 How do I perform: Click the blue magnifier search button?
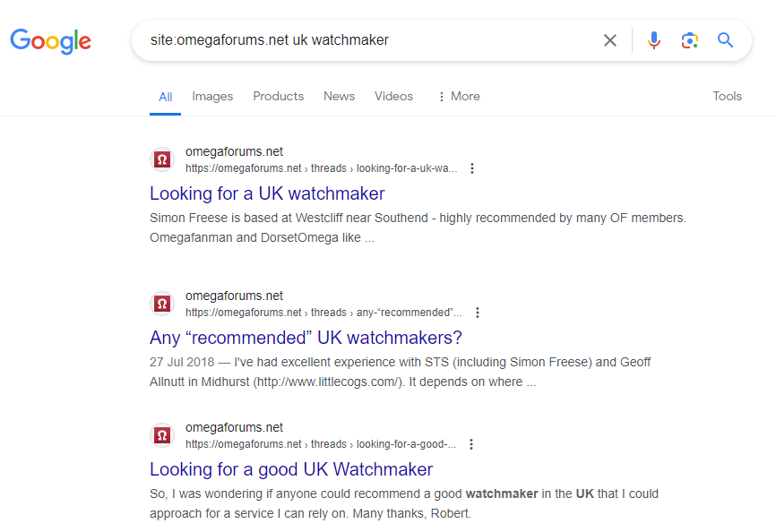point(725,40)
